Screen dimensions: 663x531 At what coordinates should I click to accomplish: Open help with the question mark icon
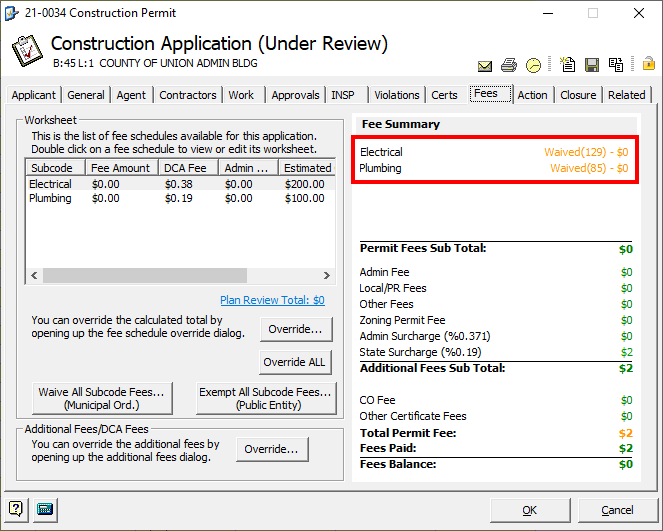coord(16,509)
